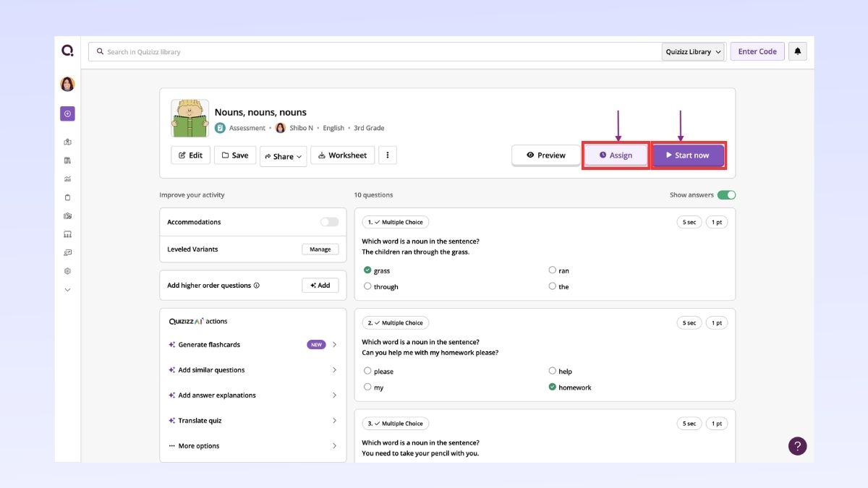Viewport: 868px width, 488px height.
Task: Click the info icon beside higher order questions
Action: (x=257, y=286)
